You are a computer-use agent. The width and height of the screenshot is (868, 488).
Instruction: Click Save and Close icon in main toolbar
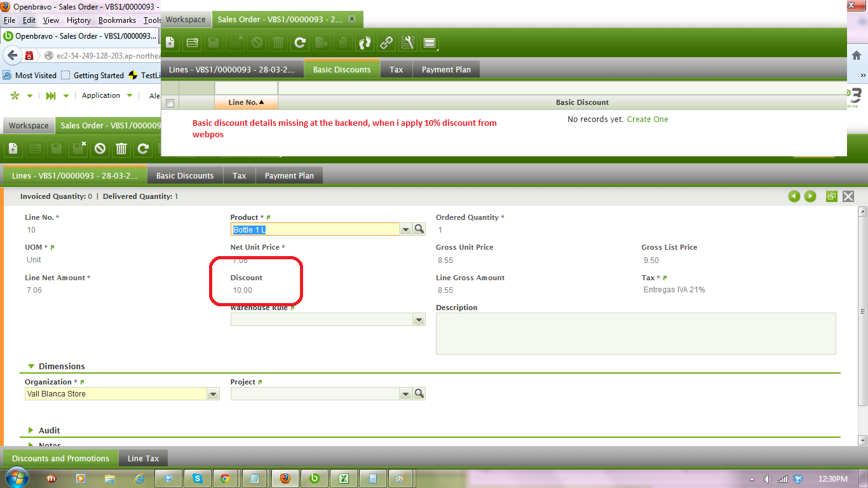tap(79, 149)
